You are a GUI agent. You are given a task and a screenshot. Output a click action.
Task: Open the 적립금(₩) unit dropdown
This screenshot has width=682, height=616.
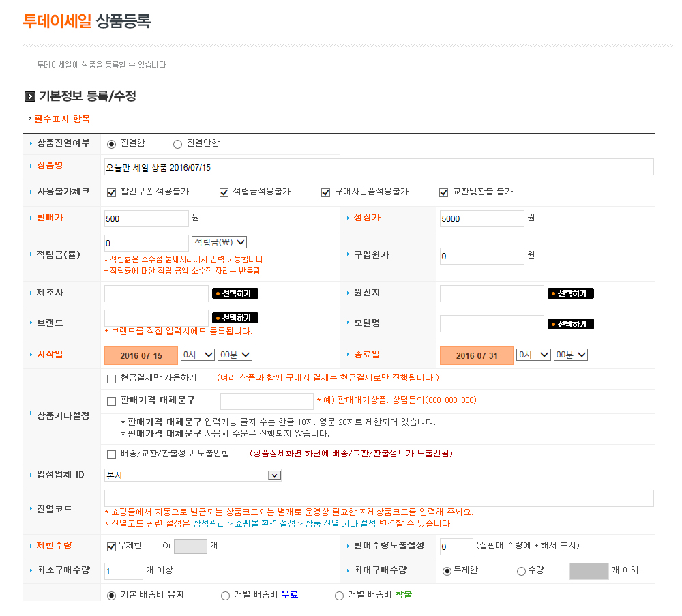pyautogui.click(x=219, y=242)
